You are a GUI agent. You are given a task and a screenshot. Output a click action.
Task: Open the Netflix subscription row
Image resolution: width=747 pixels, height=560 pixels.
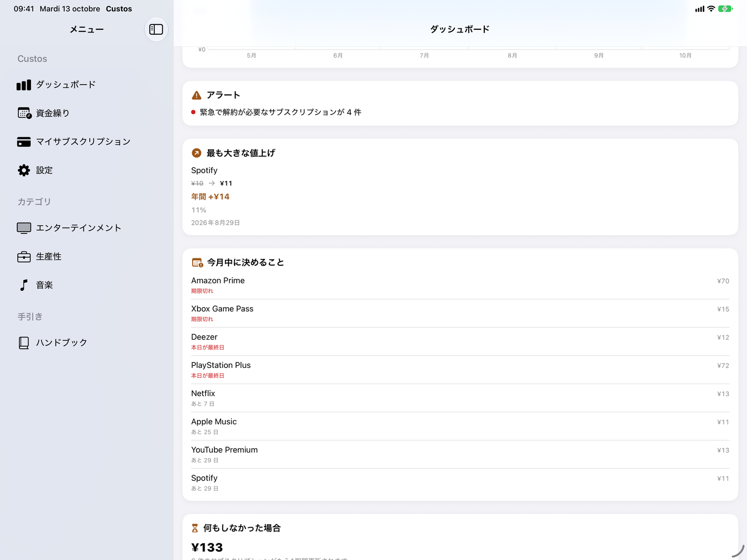coord(460,398)
